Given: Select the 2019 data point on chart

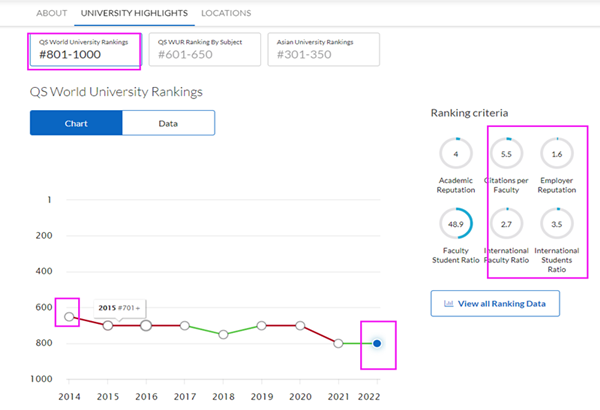Looking at the screenshot, I should (261, 326).
